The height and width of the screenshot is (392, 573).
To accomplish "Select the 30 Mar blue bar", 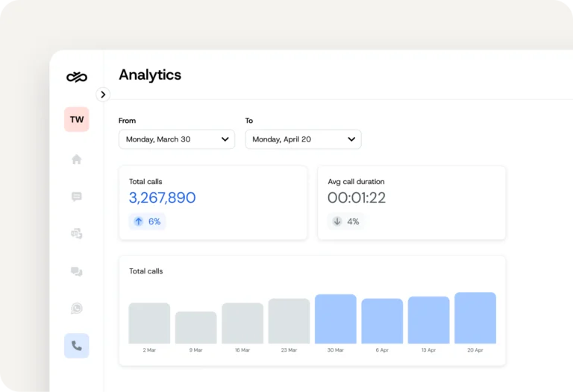I will (x=336, y=319).
